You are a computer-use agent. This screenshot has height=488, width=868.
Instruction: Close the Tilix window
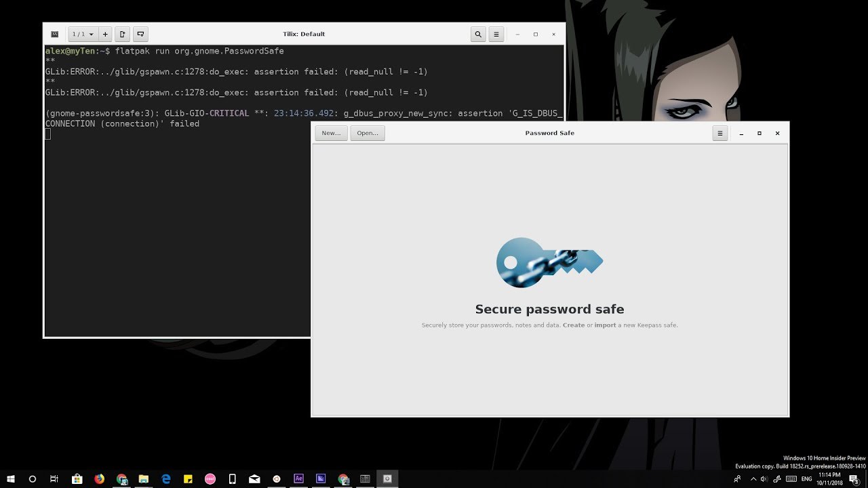click(x=554, y=34)
